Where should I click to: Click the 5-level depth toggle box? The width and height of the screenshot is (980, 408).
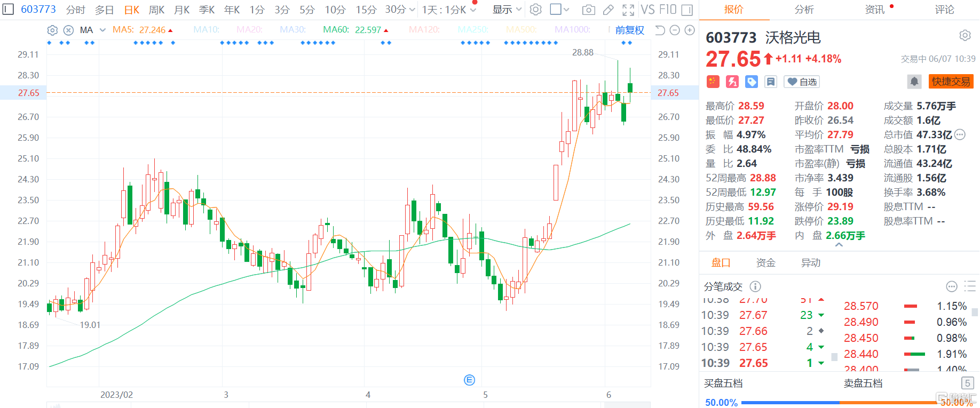point(967,383)
